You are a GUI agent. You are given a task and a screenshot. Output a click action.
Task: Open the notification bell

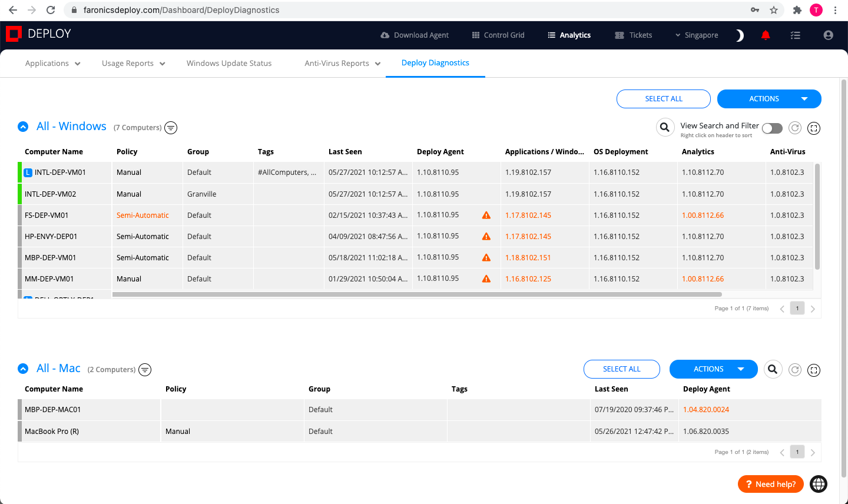[x=766, y=35]
